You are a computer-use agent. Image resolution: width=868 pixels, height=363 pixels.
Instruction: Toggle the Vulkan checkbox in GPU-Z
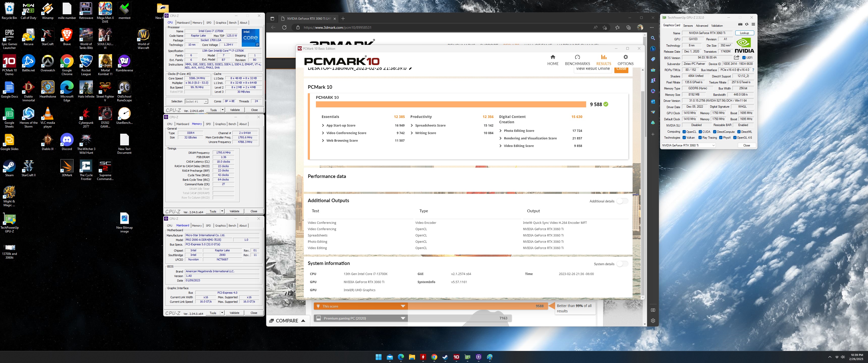pyautogui.click(x=684, y=137)
